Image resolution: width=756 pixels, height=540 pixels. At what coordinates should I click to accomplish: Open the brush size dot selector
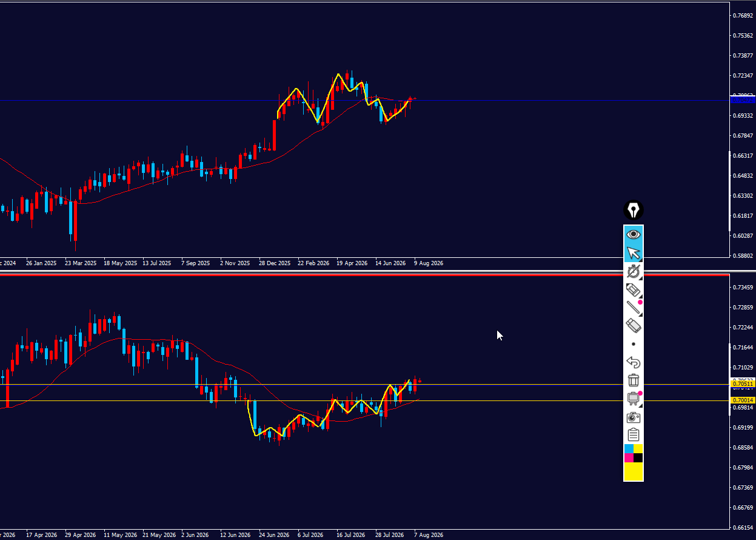click(634, 344)
